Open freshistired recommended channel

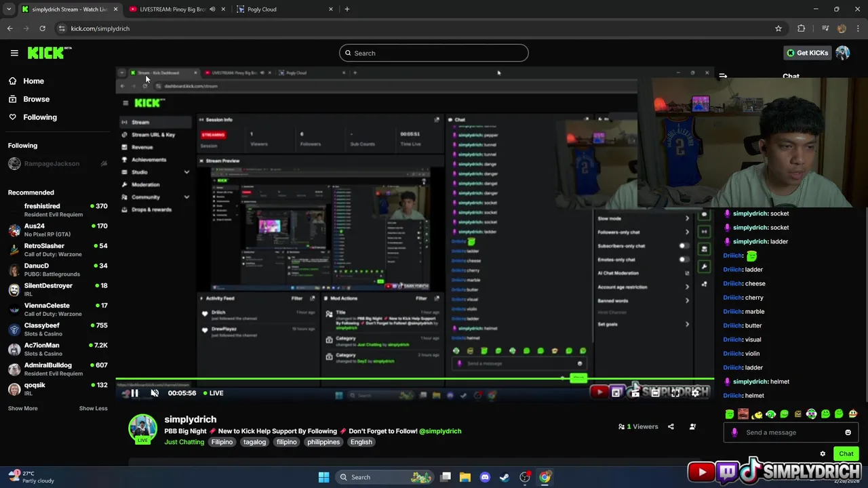pos(58,210)
